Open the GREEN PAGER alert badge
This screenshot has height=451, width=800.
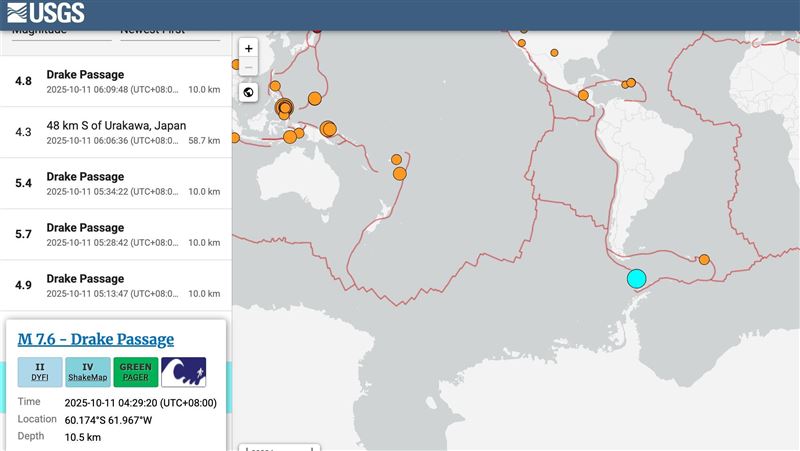click(136, 372)
